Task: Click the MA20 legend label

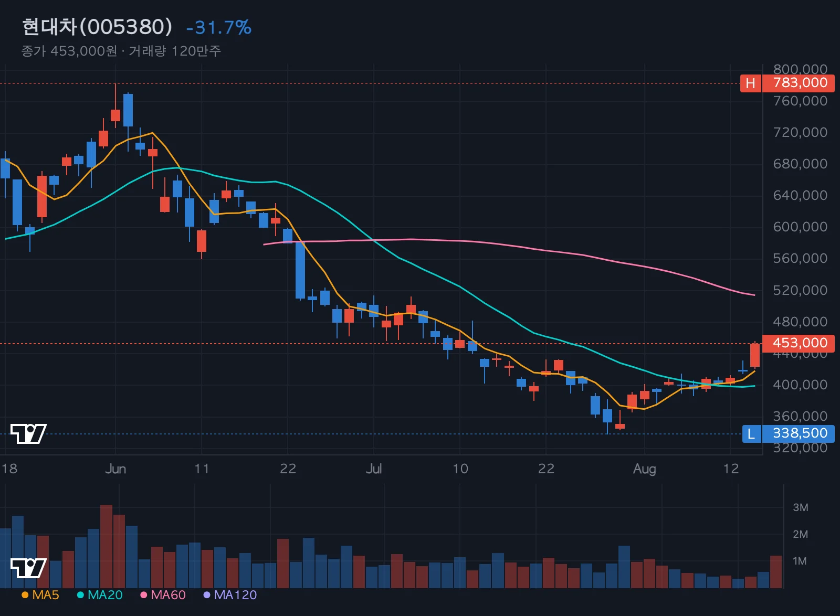Action: coord(105,594)
